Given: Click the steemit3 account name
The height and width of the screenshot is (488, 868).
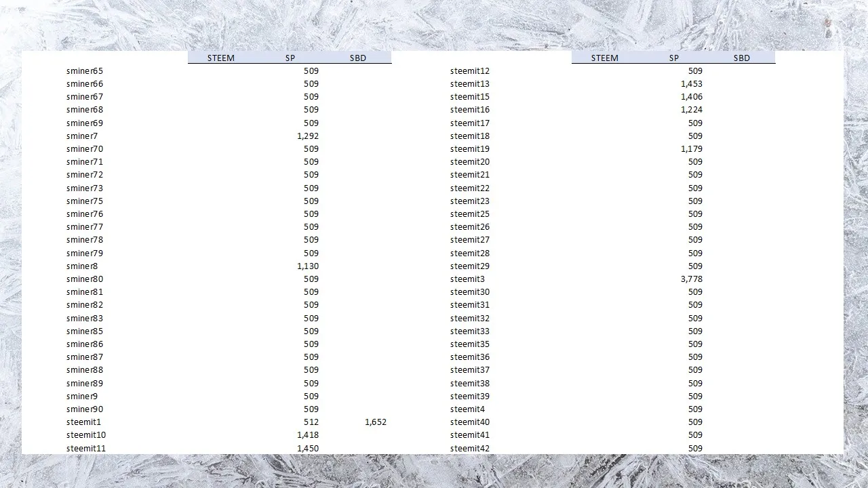Looking at the screenshot, I should (x=467, y=279).
